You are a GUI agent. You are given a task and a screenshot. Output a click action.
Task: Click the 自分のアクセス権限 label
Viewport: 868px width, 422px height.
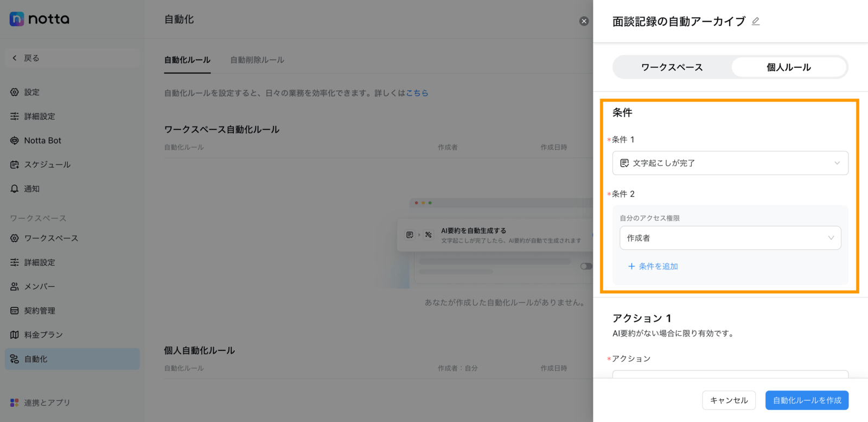pos(649,218)
